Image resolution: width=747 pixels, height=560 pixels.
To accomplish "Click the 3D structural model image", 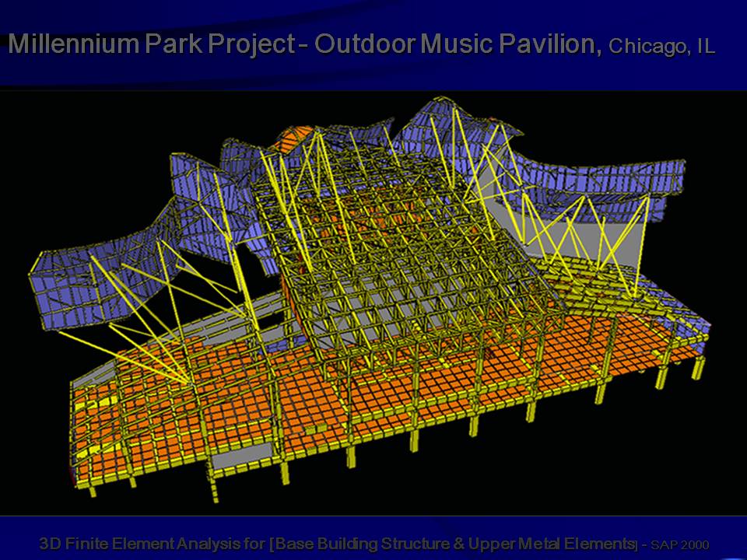I will (373, 303).
